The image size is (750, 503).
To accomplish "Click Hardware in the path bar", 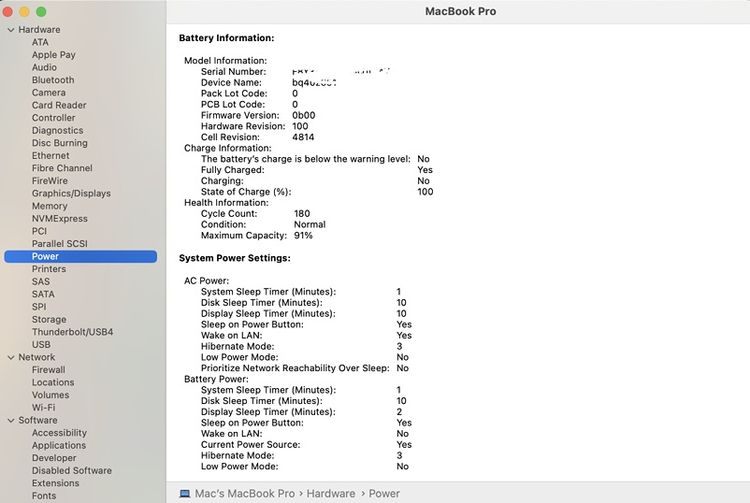I will [331, 493].
